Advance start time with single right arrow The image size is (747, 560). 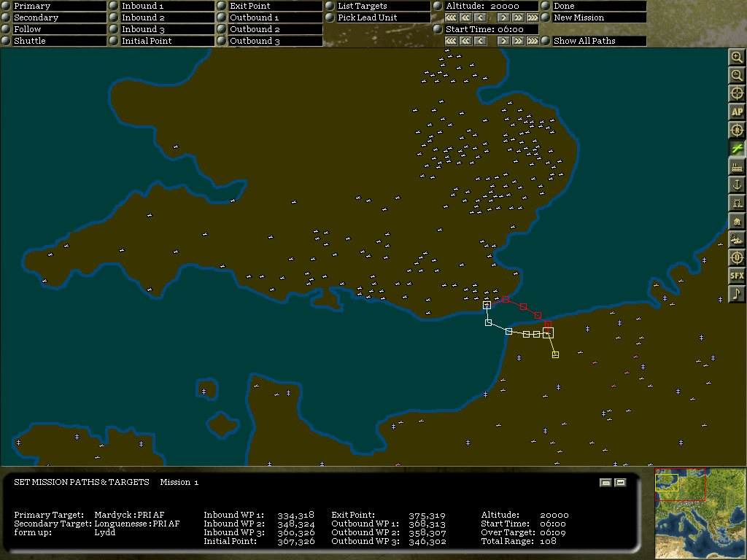click(x=503, y=41)
